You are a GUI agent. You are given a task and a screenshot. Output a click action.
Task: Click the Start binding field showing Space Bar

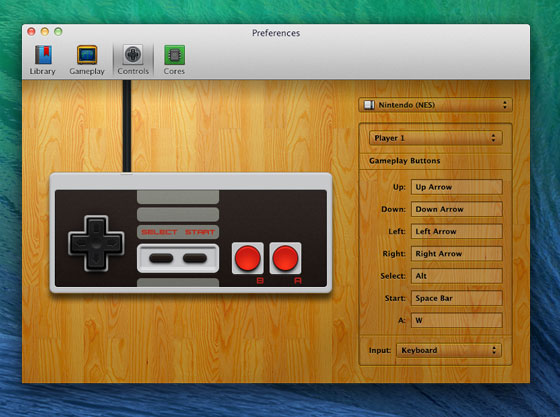tap(457, 298)
